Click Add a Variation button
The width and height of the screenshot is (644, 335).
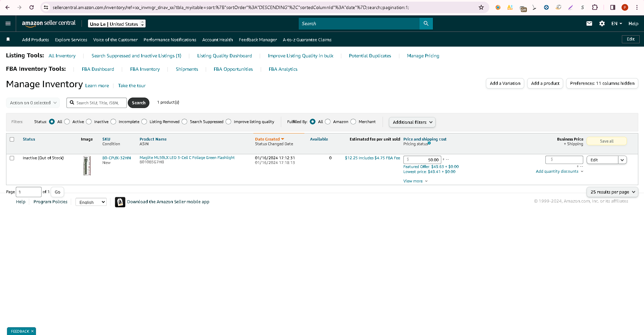tap(505, 83)
